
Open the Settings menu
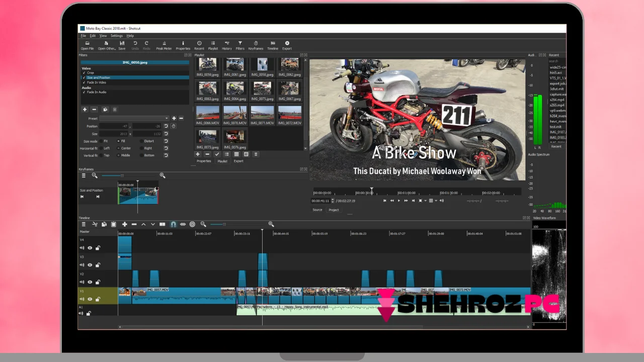117,36
